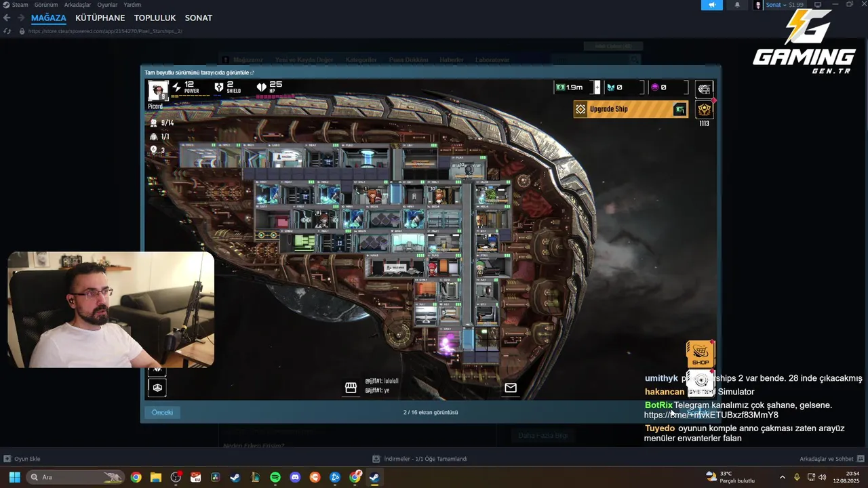Open İndirmeler downloads status
Image resolution: width=868 pixels, height=488 pixels.
tap(420, 459)
